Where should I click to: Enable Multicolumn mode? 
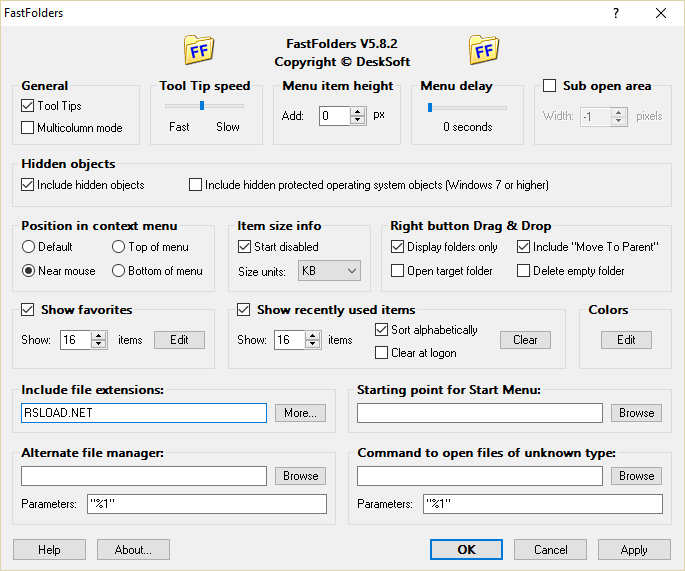(x=28, y=128)
